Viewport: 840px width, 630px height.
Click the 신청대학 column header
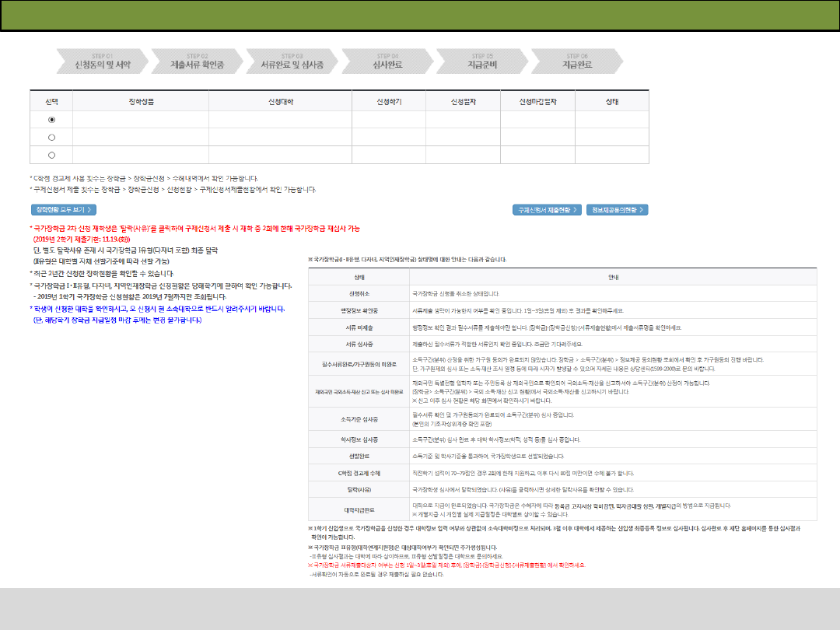279,102
